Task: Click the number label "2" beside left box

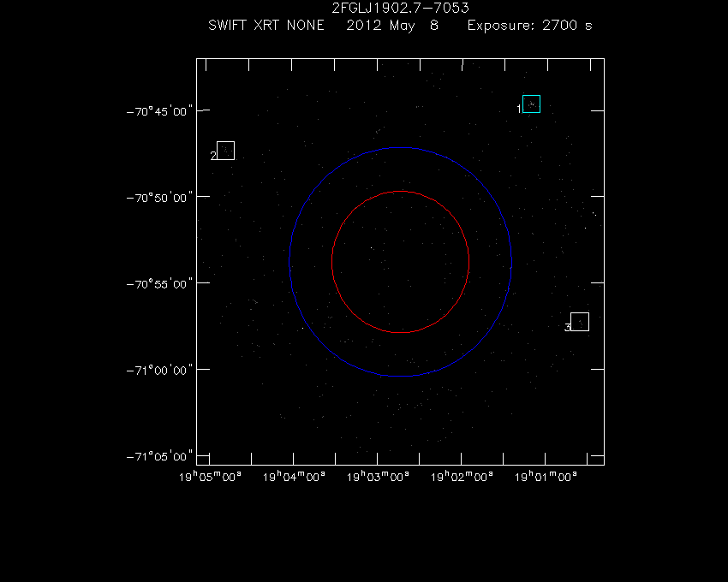Action: (x=213, y=156)
